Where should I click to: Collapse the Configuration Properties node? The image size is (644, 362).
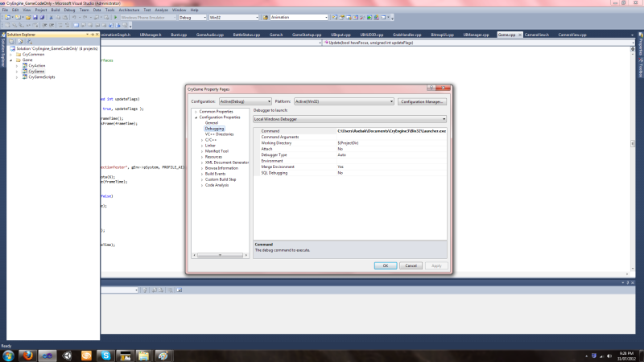click(x=196, y=117)
